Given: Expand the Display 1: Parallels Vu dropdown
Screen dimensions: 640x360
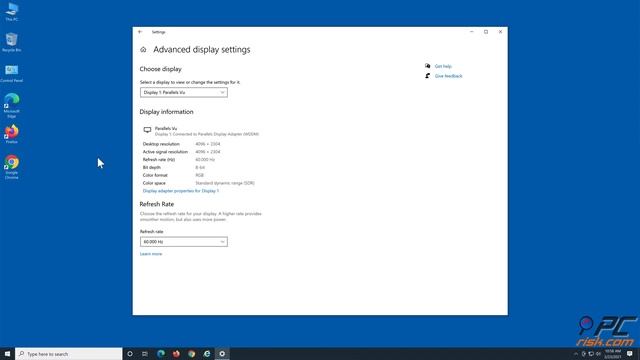Looking at the screenshot, I should coord(184,93).
